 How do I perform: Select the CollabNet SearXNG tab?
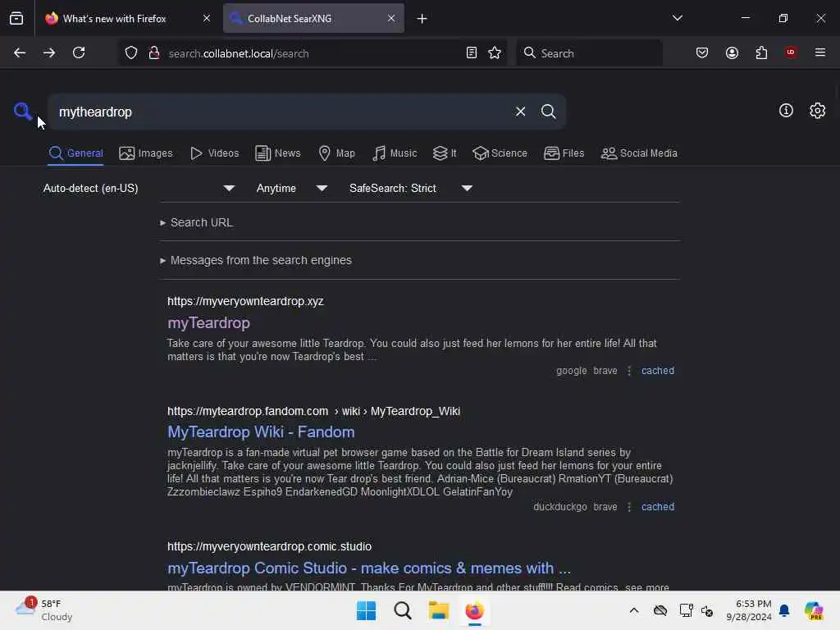tap(313, 18)
